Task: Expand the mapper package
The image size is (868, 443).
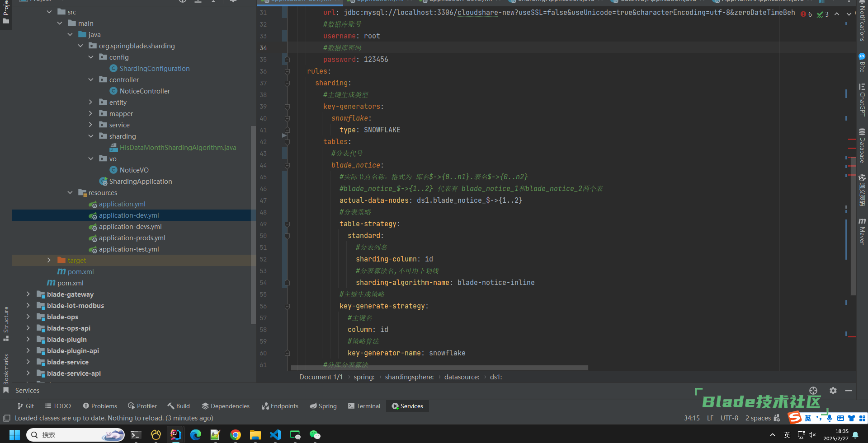Action: coord(91,114)
